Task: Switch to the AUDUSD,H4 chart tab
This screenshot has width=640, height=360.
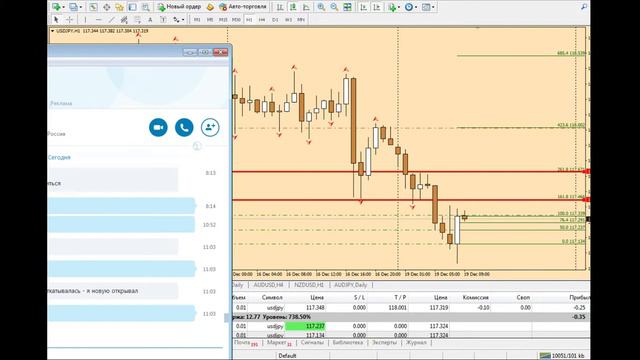Action: tap(269, 285)
